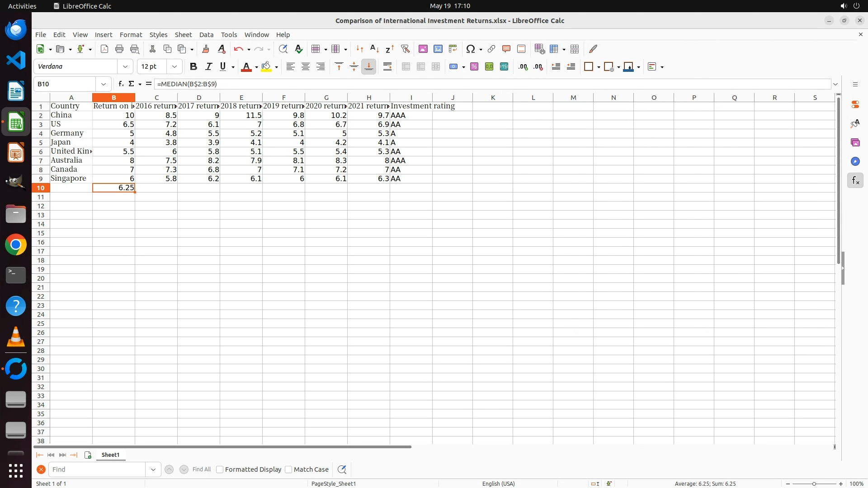Open the font size dropdown
This screenshot has height=488, width=868.
coord(174,66)
